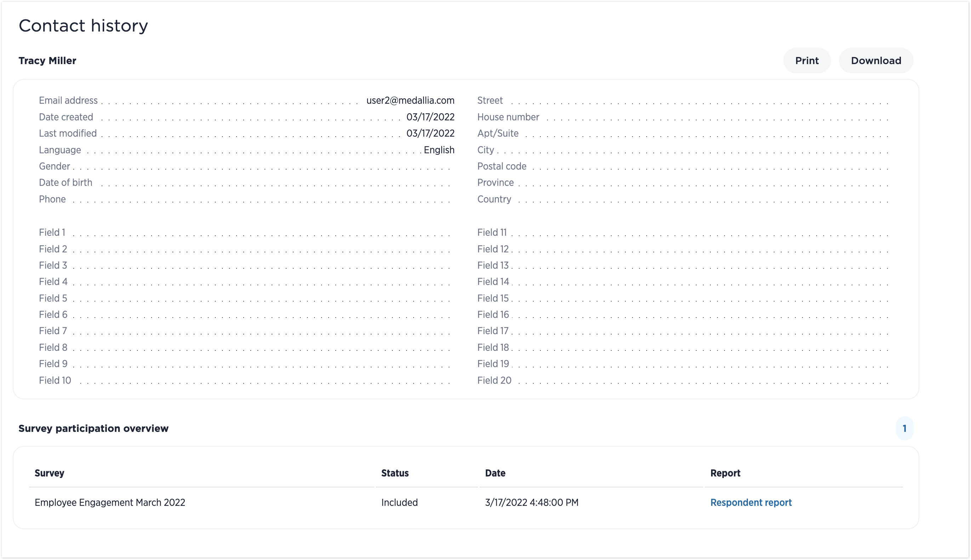
Task: Click the Field 16 label
Action: 493,315
